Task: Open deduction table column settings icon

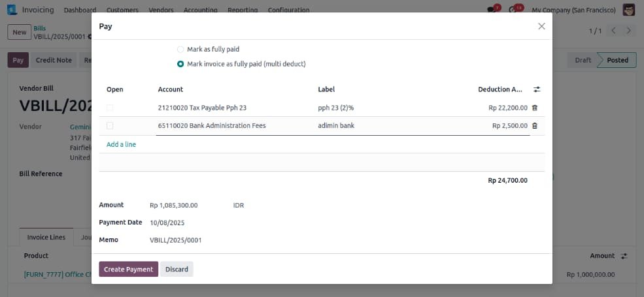Action: click(537, 89)
